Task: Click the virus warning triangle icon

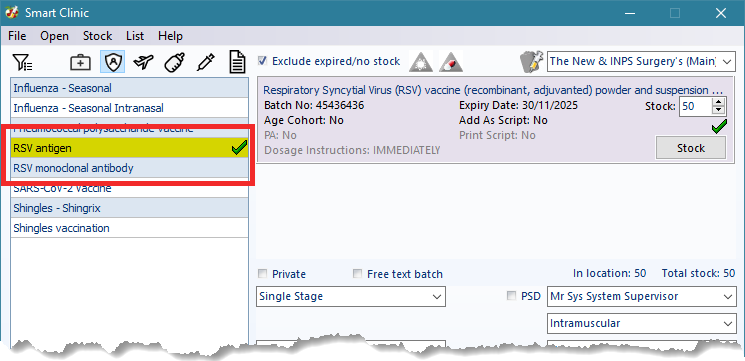Action: click(420, 62)
